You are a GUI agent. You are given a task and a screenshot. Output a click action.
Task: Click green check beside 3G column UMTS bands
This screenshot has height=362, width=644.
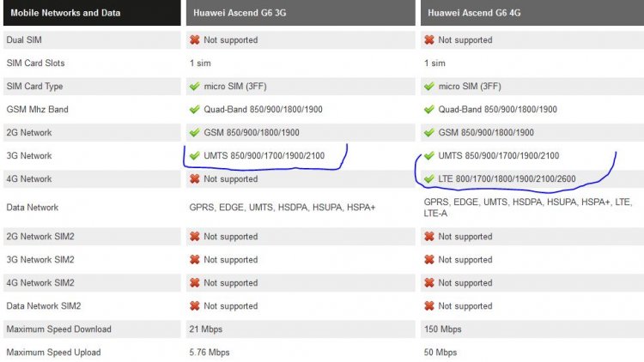[x=195, y=155]
